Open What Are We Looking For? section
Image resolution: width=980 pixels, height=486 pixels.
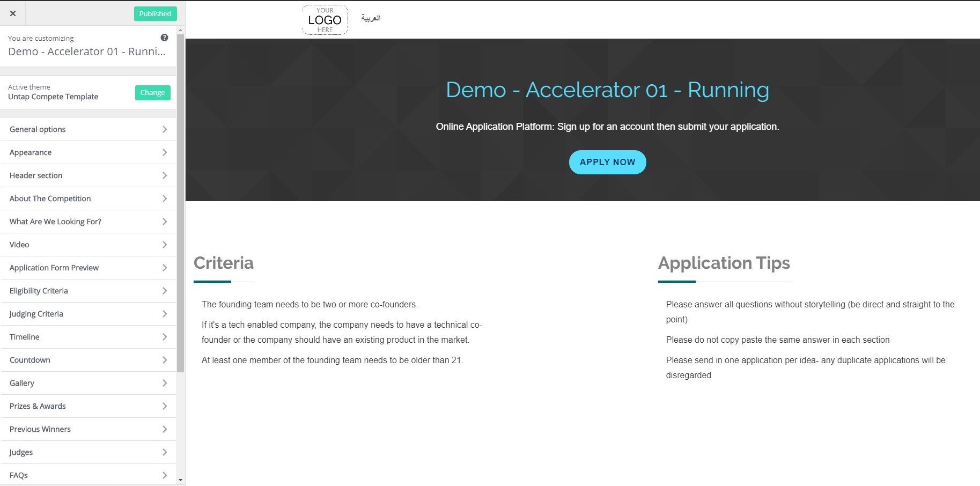tap(89, 222)
